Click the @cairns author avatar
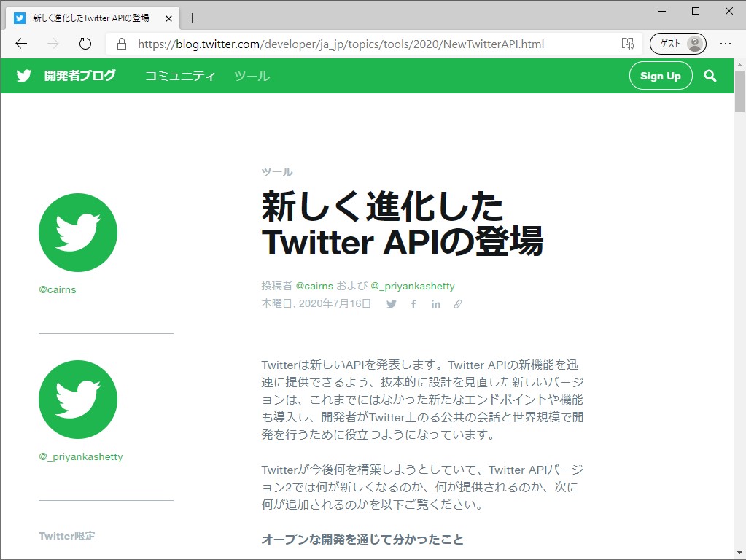Image resolution: width=746 pixels, height=560 pixels. click(77, 232)
